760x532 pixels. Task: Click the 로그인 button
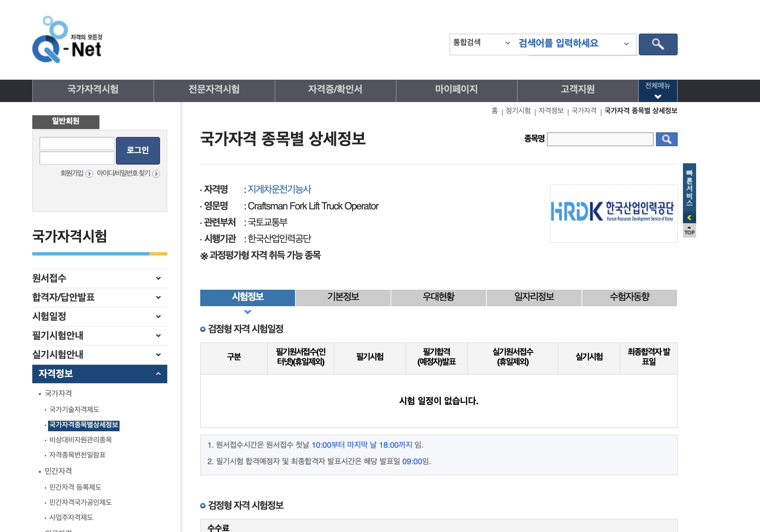[x=138, y=150]
